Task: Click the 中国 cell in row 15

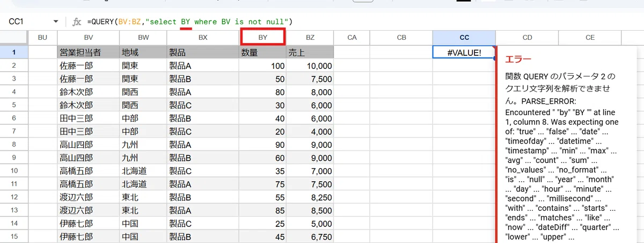Action: (143, 236)
